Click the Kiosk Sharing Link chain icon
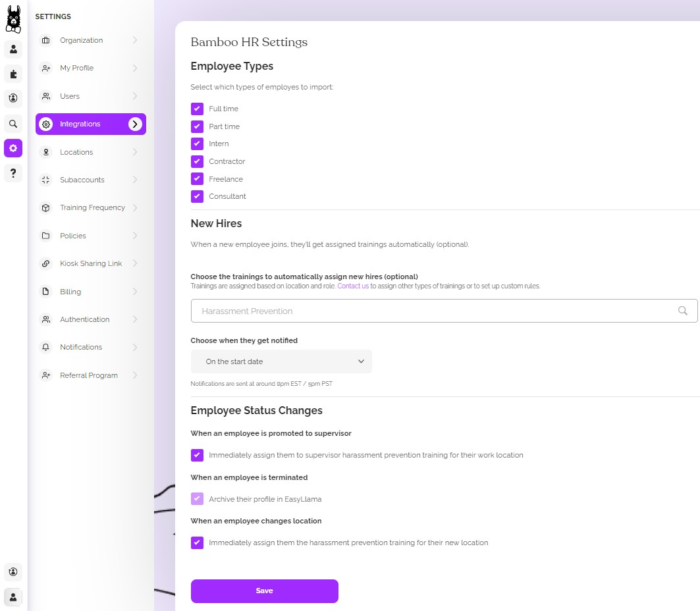700x611 pixels. [46, 264]
